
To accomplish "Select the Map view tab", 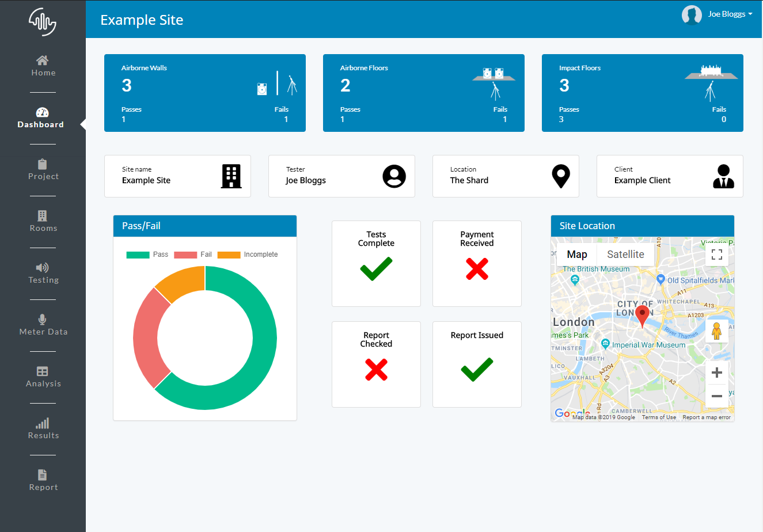I will click(577, 254).
